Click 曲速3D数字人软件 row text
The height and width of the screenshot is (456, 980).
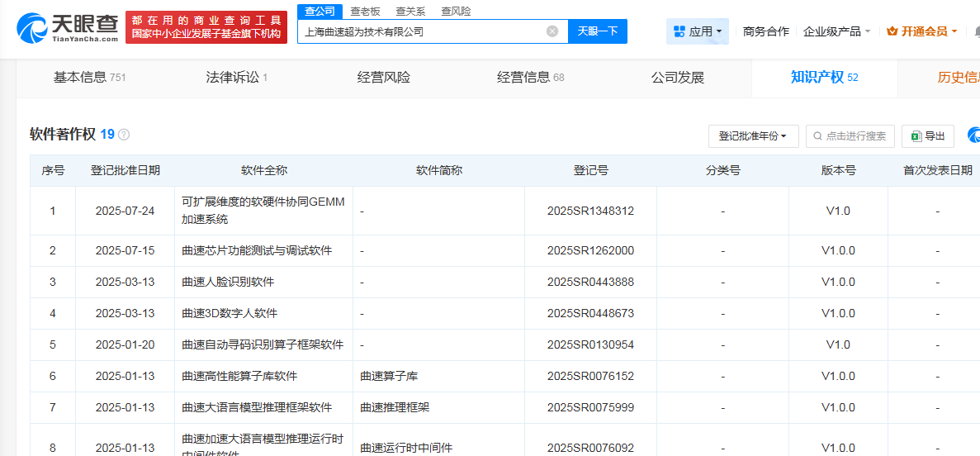click(230, 313)
